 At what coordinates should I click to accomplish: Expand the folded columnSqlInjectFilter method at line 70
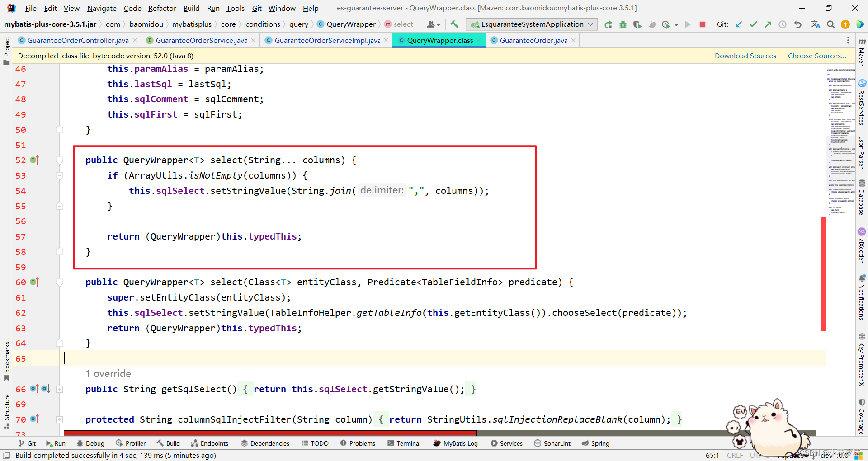click(x=60, y=419)
